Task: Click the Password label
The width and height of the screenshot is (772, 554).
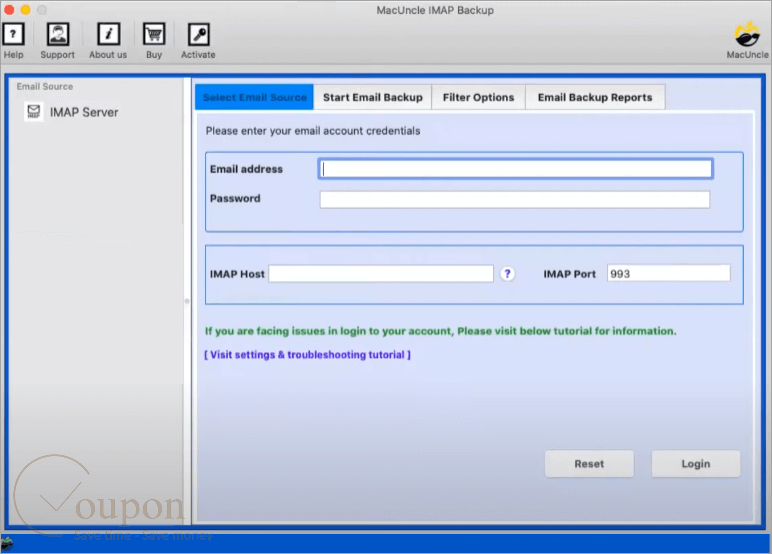Action: pyautogui.click(x=235, y=198)
